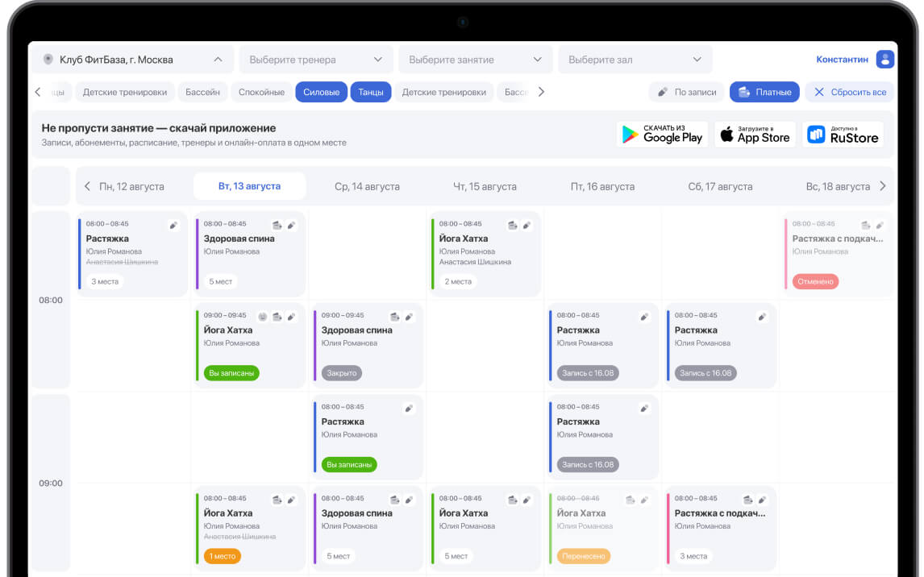Click the wallet icon on Йога Хатха 'Вы записаны' card
This screenshot has height=577, width=924.
(277, 317)
